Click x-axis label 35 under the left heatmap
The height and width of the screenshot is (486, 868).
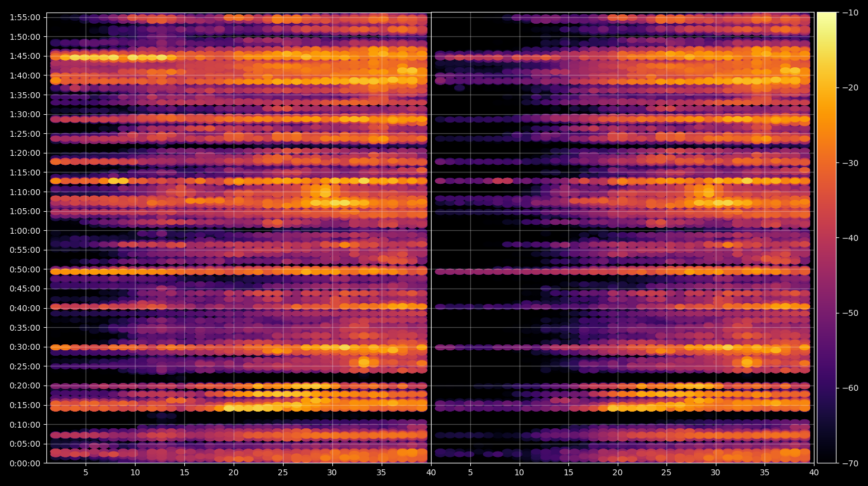(x=381, y=473)
